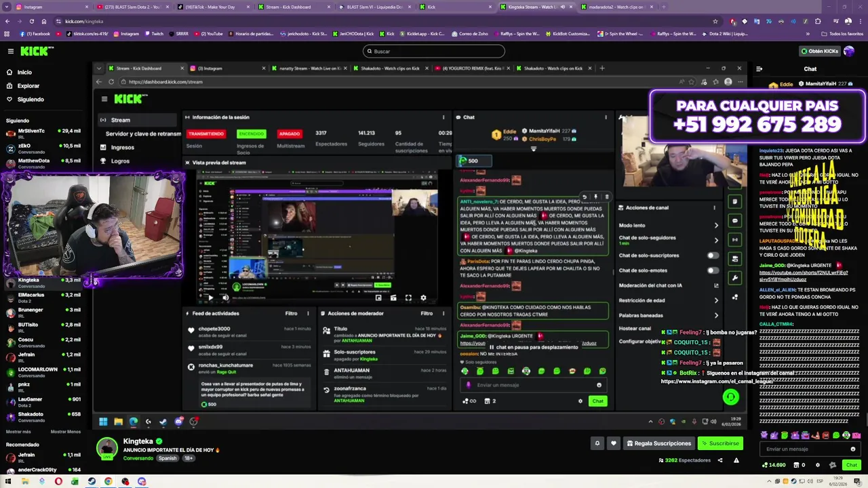Click Ingresos in inner dashboard sidebar
The image size is (868, 488).
(122, 147)
